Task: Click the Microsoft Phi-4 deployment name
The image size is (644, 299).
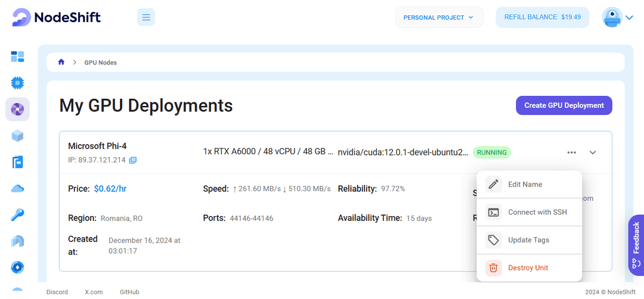Action: [97, 146]
